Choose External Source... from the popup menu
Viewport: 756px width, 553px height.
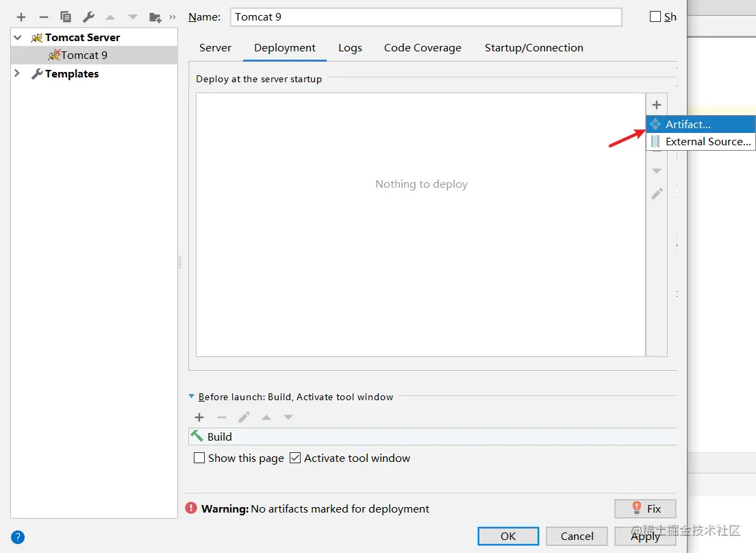point(701,141)
